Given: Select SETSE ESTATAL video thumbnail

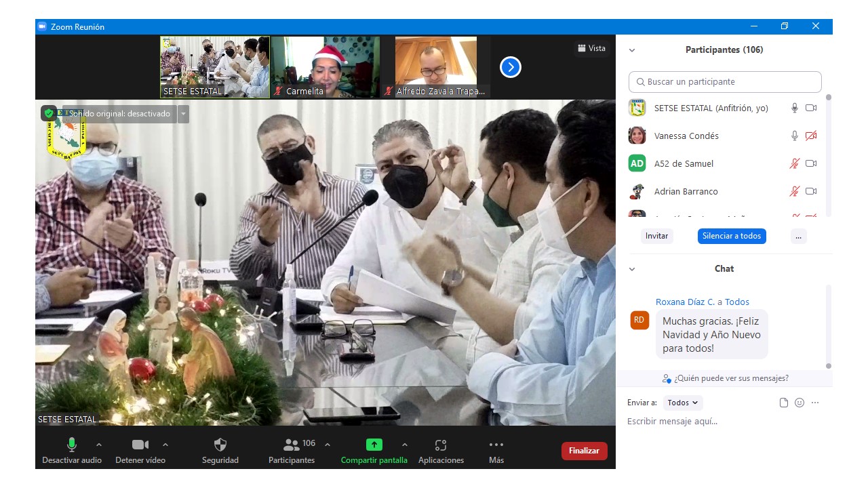Looking at the screenshot, I should pyautogui.click(x=215, y=67).
